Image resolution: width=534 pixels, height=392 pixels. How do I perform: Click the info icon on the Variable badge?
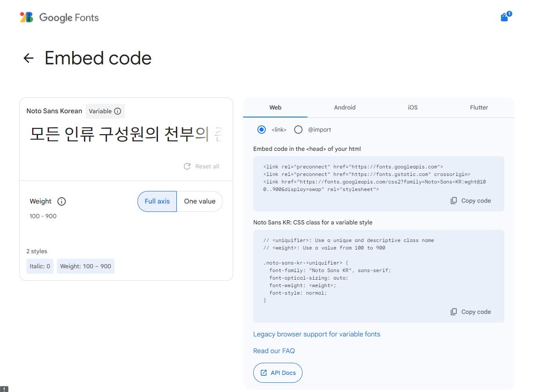pos(117,111)
